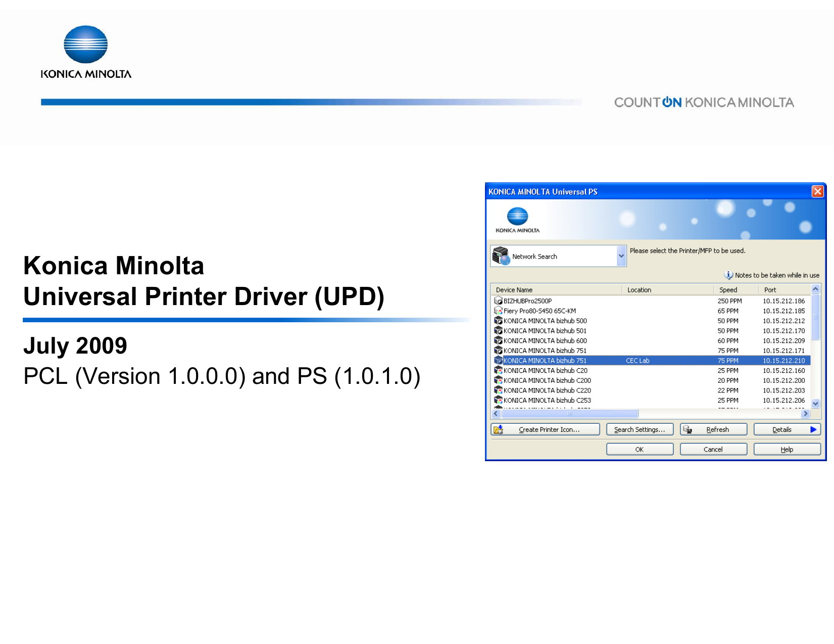Cancel the Universal PS dialog
Image resolution: width=834 pixels, height=644 pixels.
[x=713, y=449]
